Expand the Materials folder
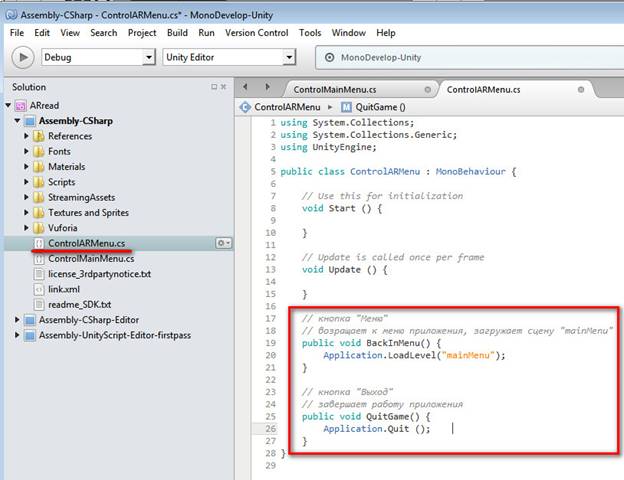Image resolution: width=624 pixels, height=480 pixels. tap(26, 166)
